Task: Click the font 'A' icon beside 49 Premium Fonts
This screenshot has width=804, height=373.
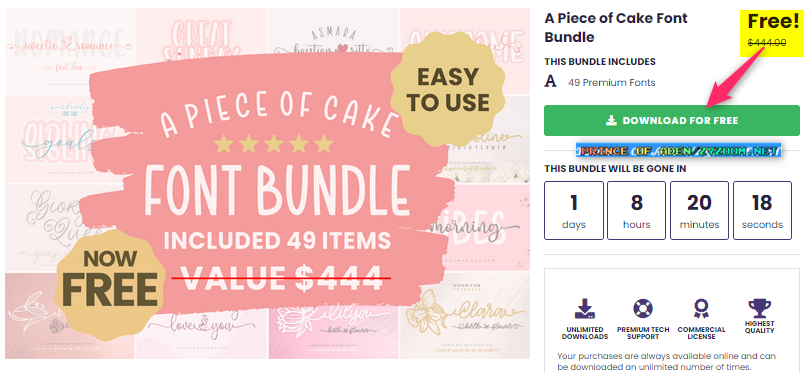Action: click(551, 82)
